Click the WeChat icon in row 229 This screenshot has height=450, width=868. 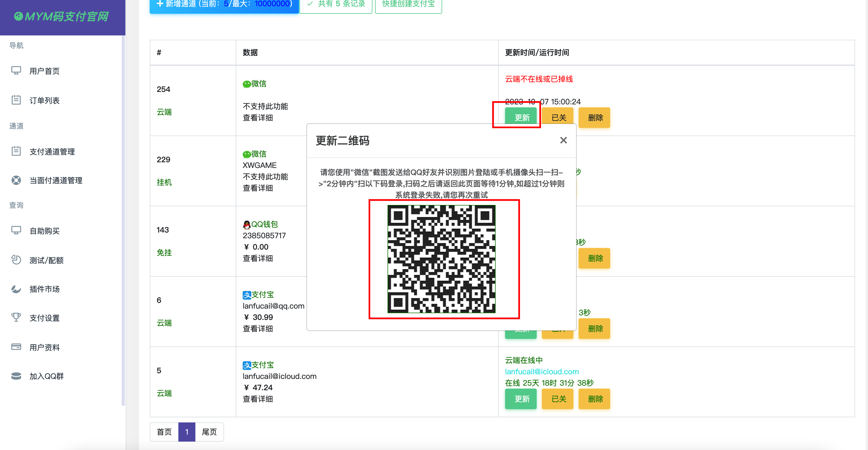[247, 154]
